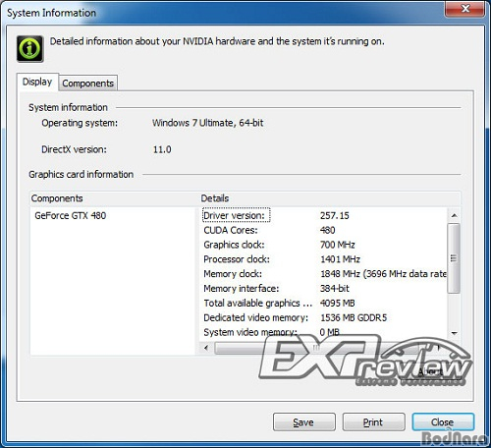Screen dimensions: 491x448
Task: Click the 4095 MB total graphics value
Action: [338, 303]
